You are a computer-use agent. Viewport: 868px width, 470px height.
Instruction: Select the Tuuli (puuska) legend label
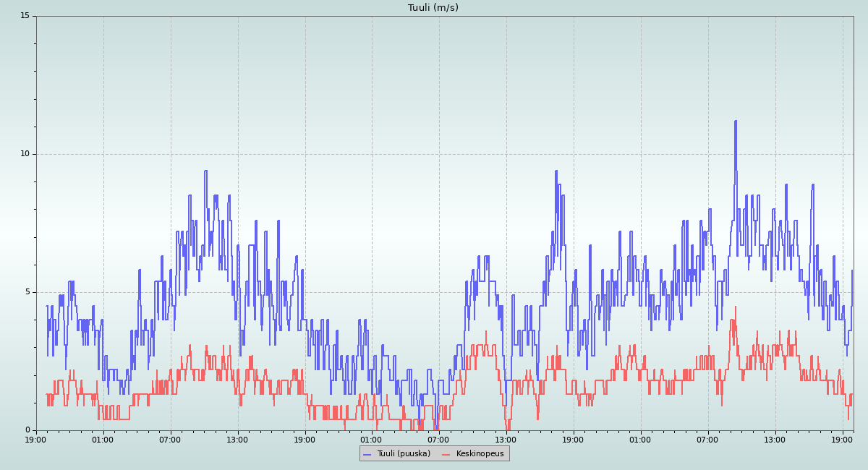tap(403, 454)
